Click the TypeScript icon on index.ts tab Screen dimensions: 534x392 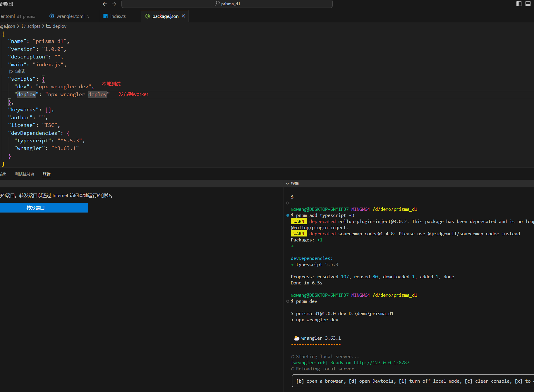click(105, 16)
